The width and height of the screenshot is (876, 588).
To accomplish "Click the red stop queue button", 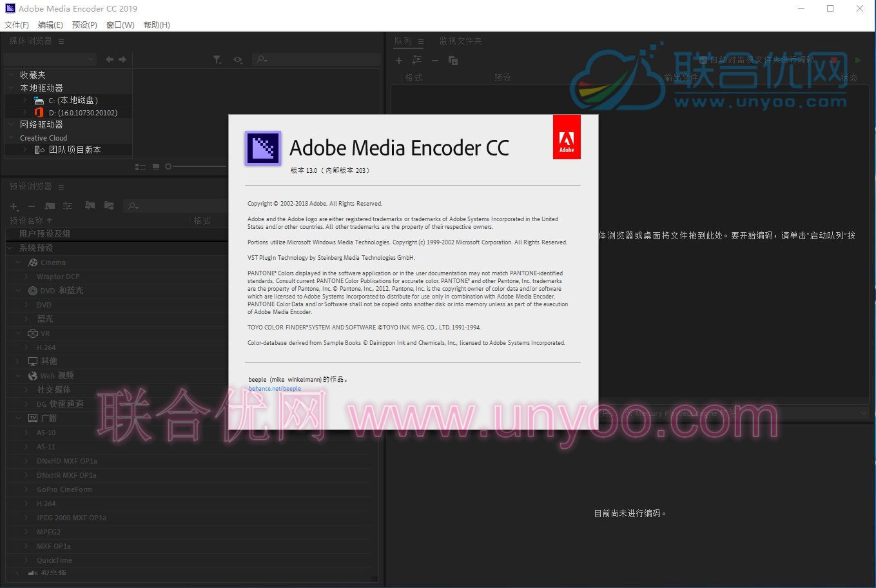I will click(x=835, y=60).
